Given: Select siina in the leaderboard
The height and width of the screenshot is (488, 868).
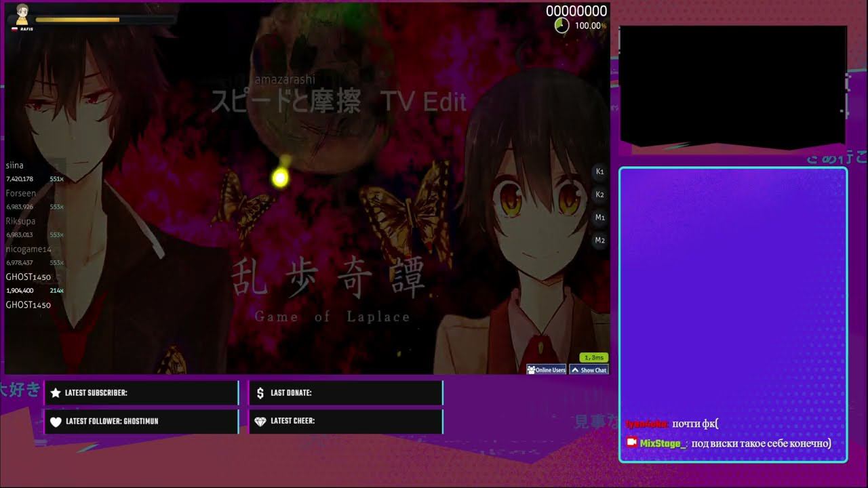Looking at the screenshot, I should tap(15, 165).
